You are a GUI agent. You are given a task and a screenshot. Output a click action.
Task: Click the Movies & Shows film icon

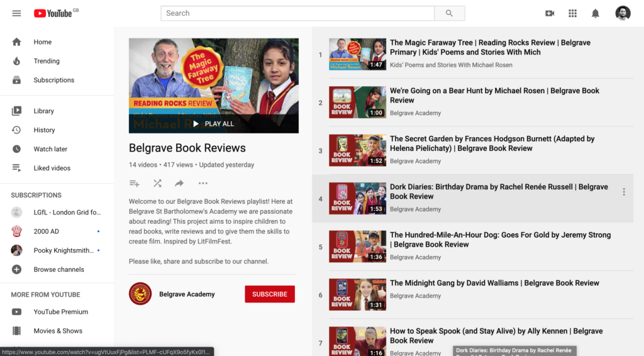[x=16, y=331]
